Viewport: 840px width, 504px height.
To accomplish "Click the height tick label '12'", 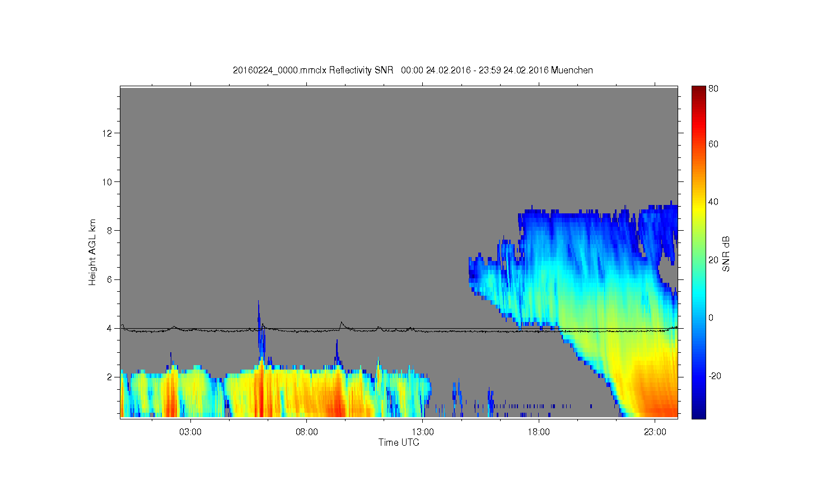I will [x=108, y=133].
